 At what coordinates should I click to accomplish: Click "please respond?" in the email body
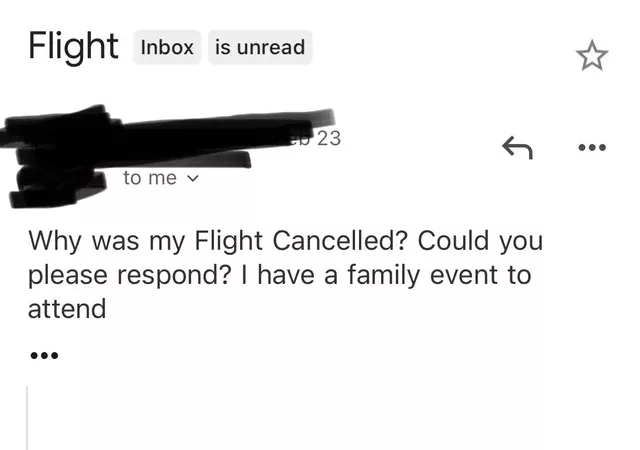pos(129,276)
